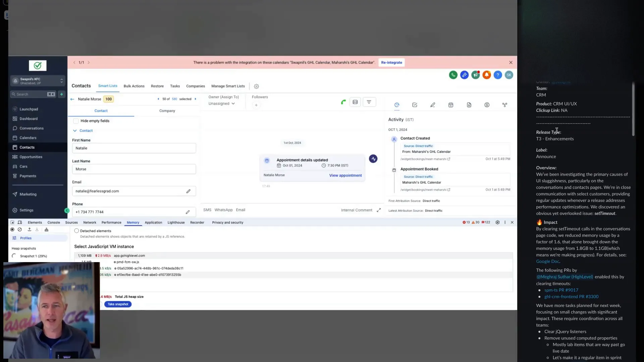
Task: Click the load profile upload icon
Action: 30,230
